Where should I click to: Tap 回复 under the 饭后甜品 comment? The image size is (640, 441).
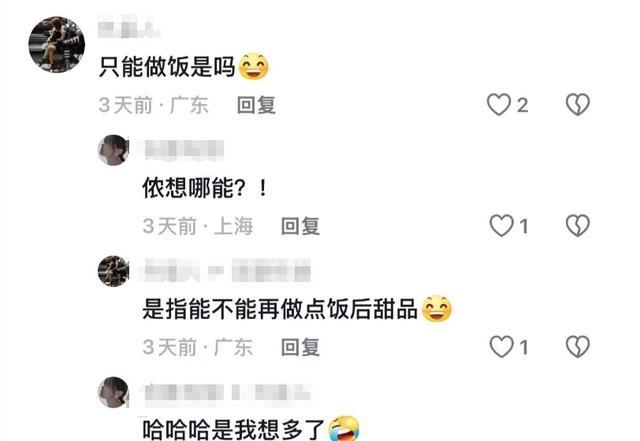tap(300, 347)
